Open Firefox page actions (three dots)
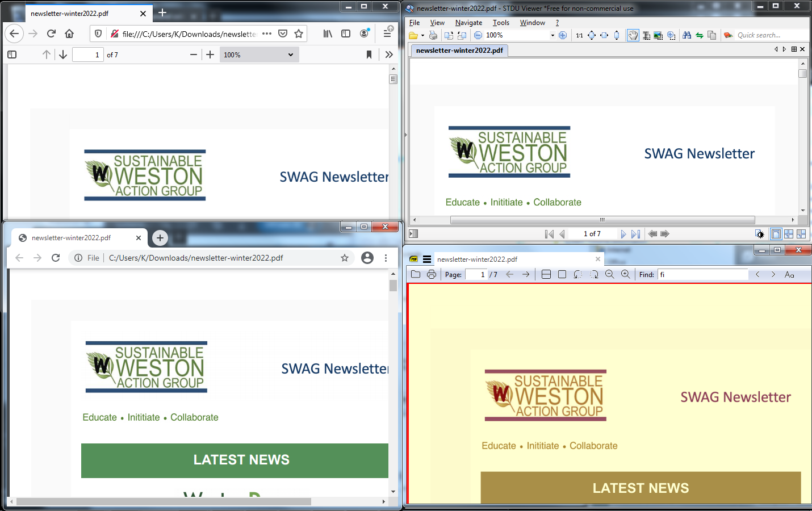Viewport: 812px width, 511px height. click(267, 33)
